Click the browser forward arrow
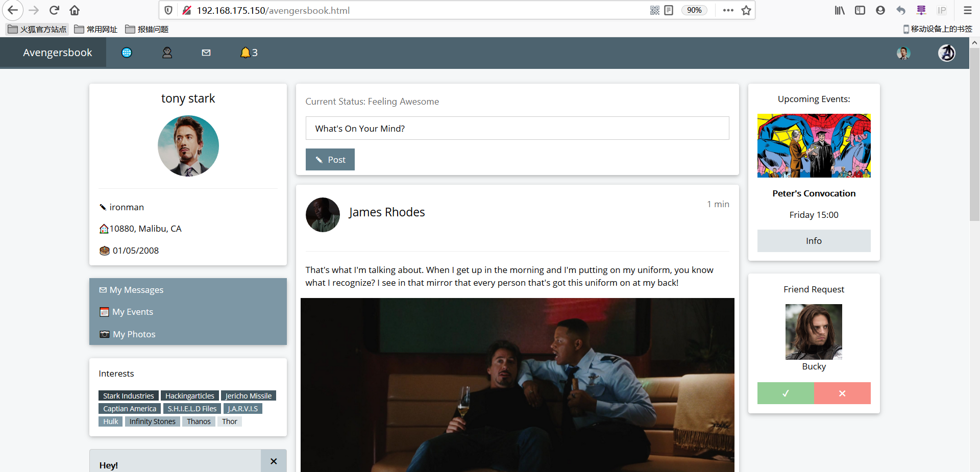This screenshot has height=472, width=980. [x=34, y=10]
